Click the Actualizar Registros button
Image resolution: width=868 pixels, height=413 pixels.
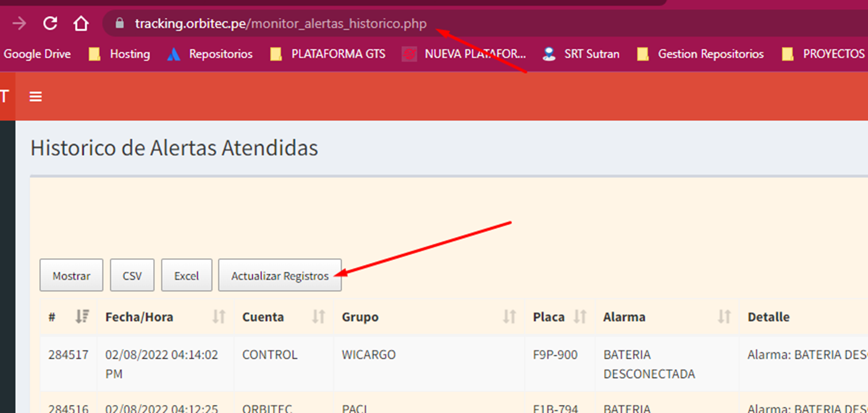(x=280, y=275)
